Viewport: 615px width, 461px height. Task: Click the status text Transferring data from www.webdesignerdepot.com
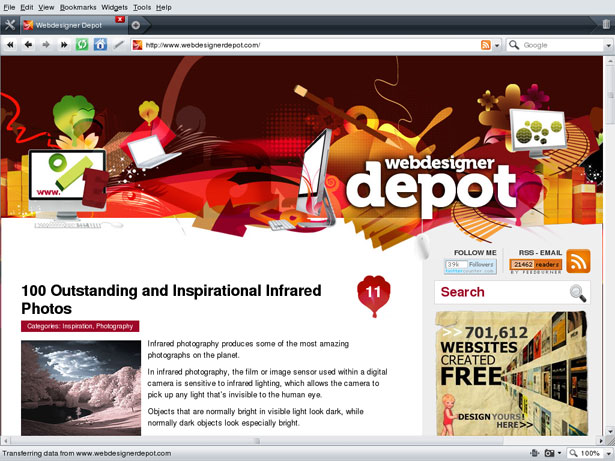[x=87, y=454]
